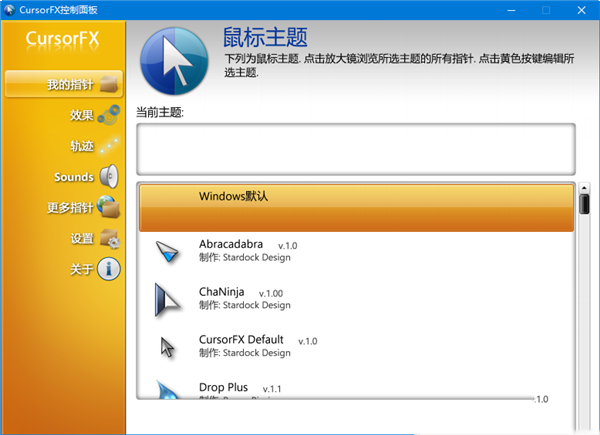
Task: Select the Drop Plus theme name
Action: [x=223, y=388]
